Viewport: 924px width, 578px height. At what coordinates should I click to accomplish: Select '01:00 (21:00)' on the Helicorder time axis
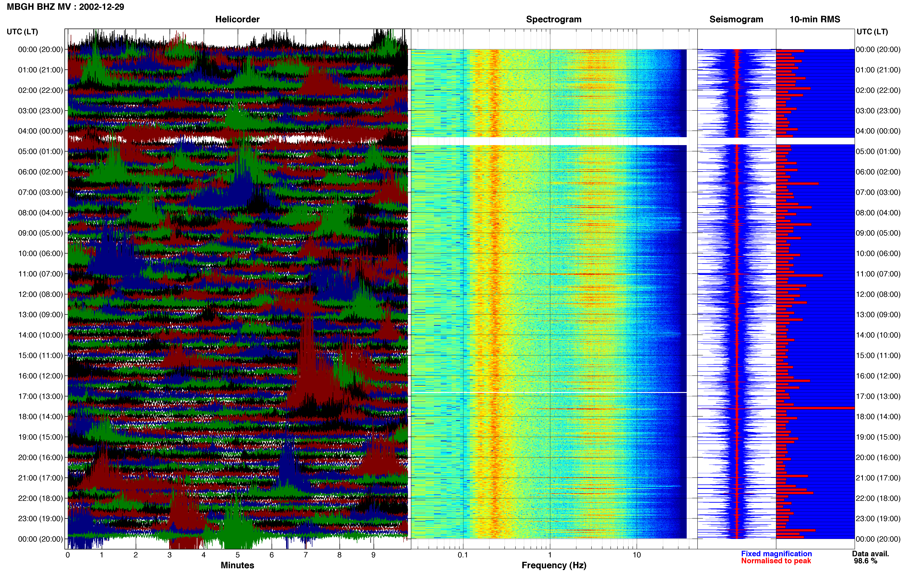coord(41,70)
